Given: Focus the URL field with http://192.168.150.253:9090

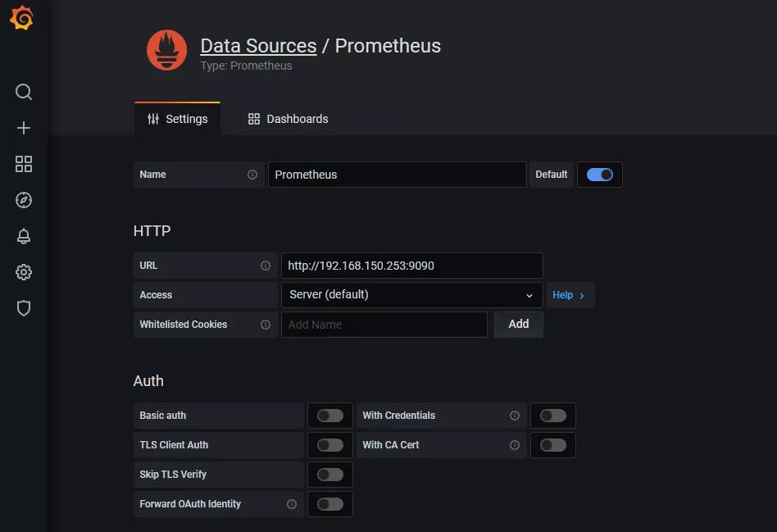Looking at the screenshot, I should (411, 266).
